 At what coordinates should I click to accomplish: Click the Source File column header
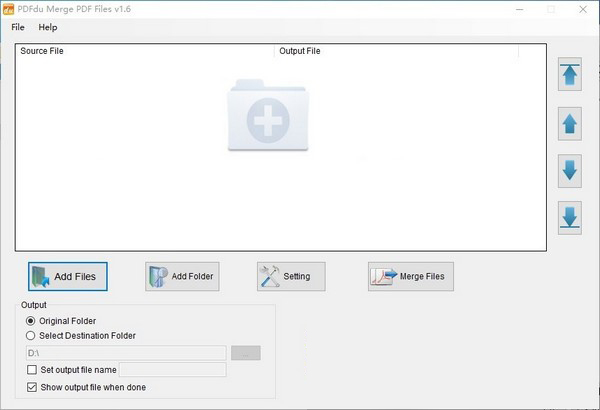pos(145,51)
